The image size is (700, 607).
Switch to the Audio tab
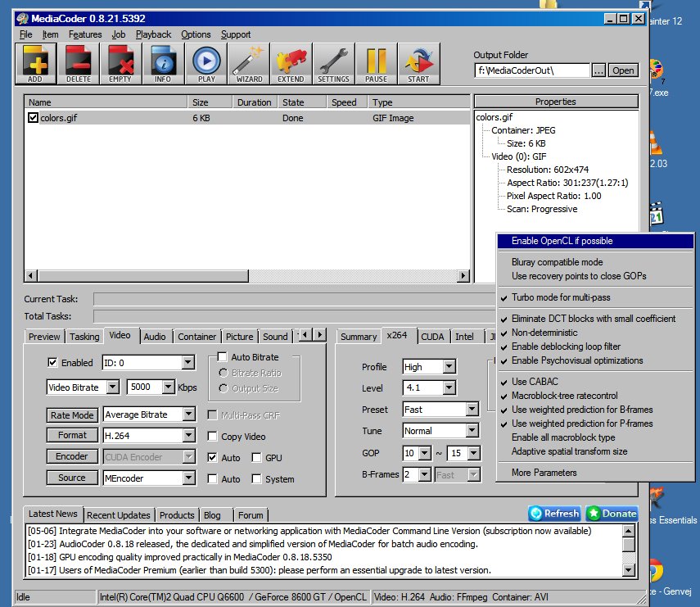[154, 336]
